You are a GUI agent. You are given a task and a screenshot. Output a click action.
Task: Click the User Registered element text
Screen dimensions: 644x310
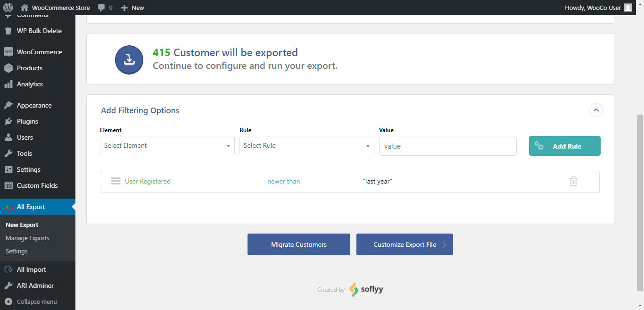(148, 181)
